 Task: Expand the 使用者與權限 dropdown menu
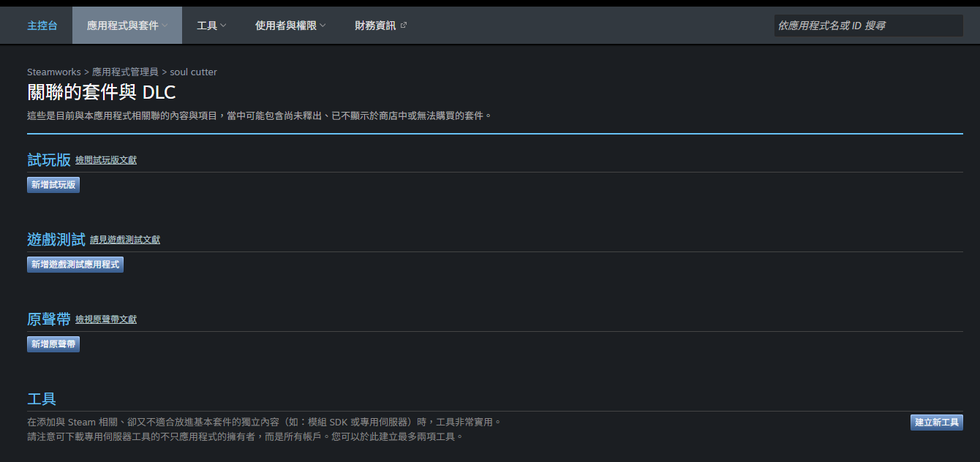tap(290, 24)
